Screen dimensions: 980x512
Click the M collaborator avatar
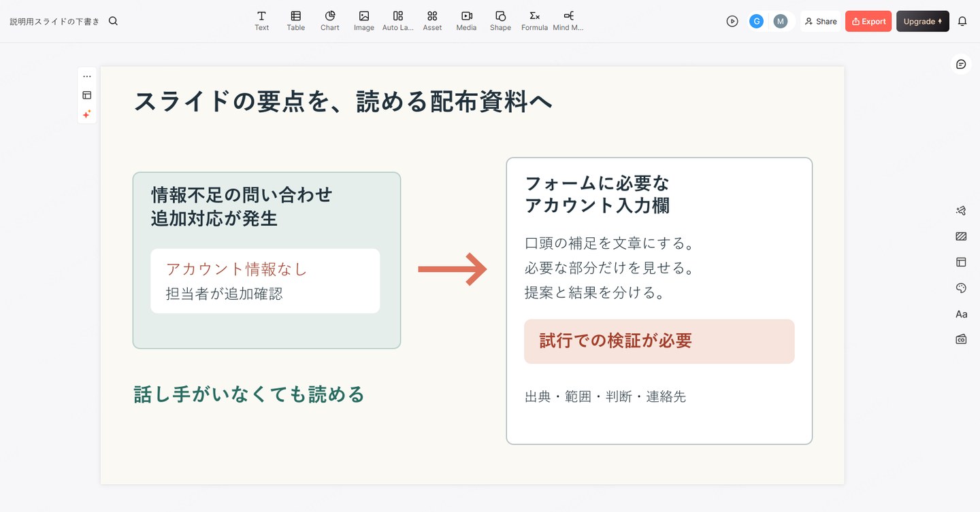click(781, 21)
